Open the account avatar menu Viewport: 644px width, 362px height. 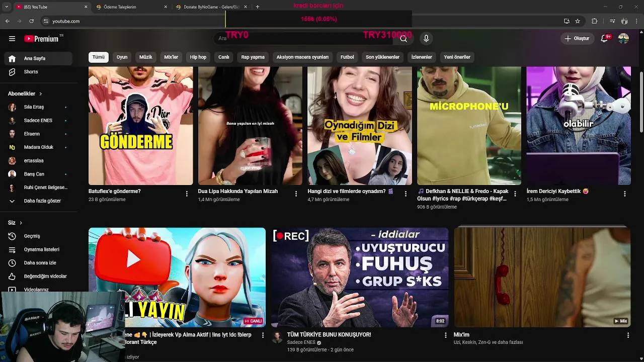tap(623, 38)
